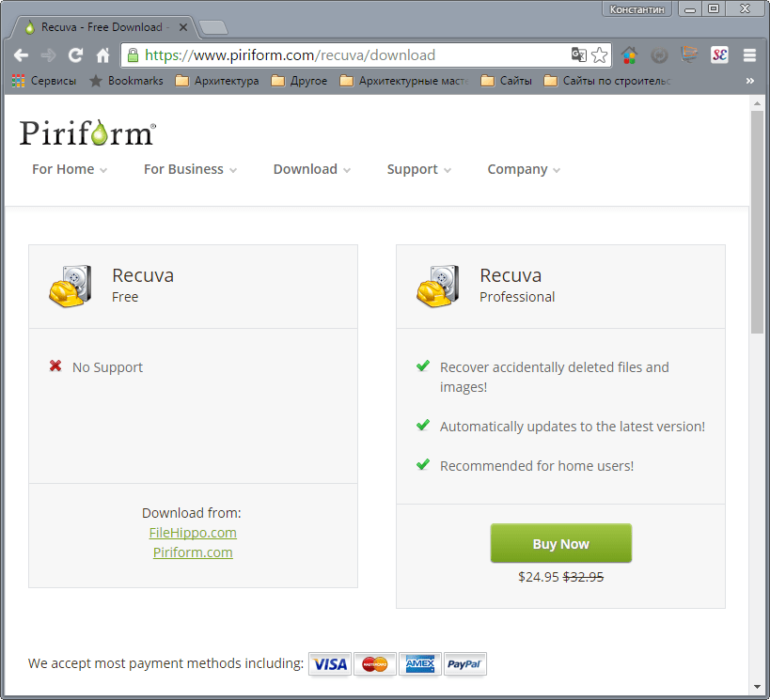Expand the Download menu
Screen dimensions: 770x700
tap(312, 169)
